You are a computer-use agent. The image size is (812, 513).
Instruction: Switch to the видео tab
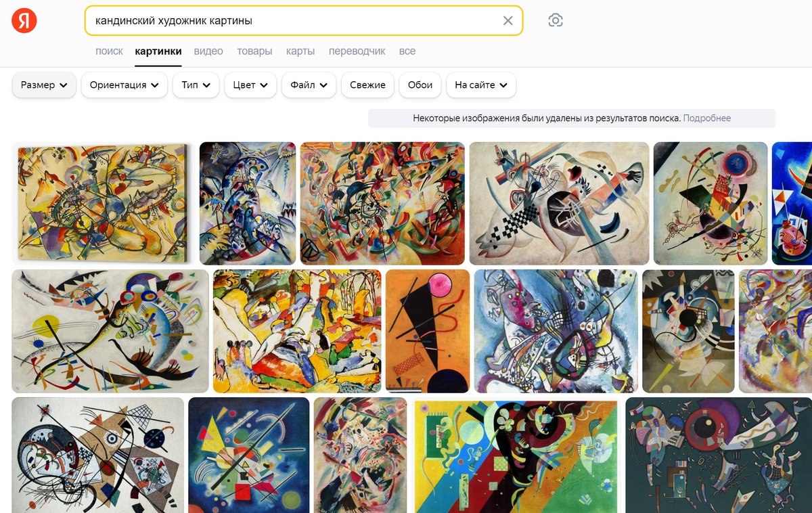coord(208,51)
